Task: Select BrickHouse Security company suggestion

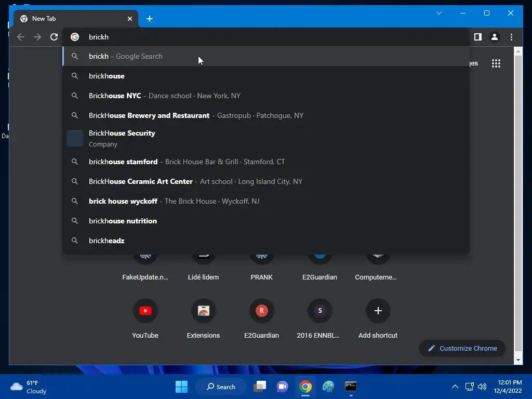Action: (x=266, y=138)
